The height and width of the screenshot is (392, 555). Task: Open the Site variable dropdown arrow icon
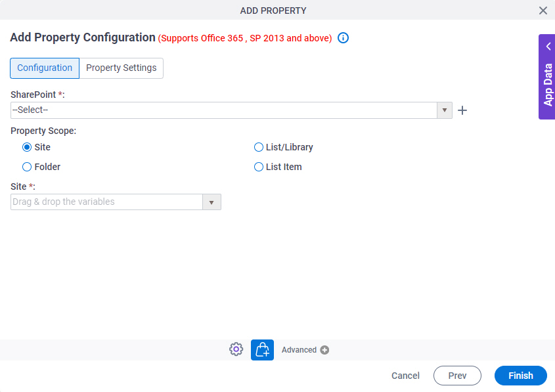click(x=212, y=202)
